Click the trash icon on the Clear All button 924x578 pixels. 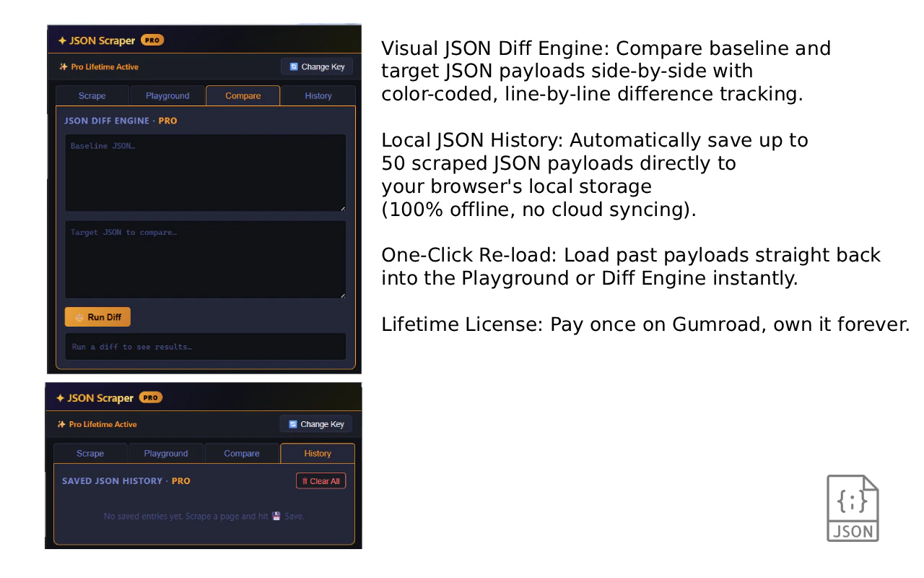pos(305,481)
